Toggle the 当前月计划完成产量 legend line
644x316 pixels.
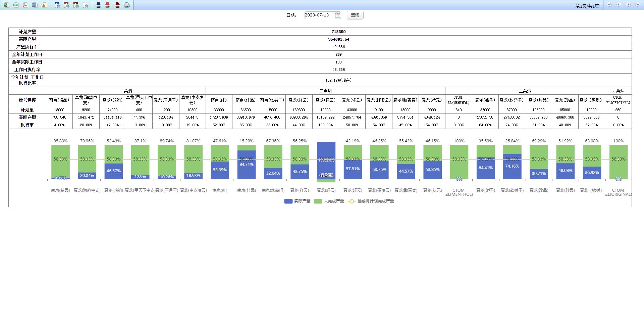tap(371, 201)
